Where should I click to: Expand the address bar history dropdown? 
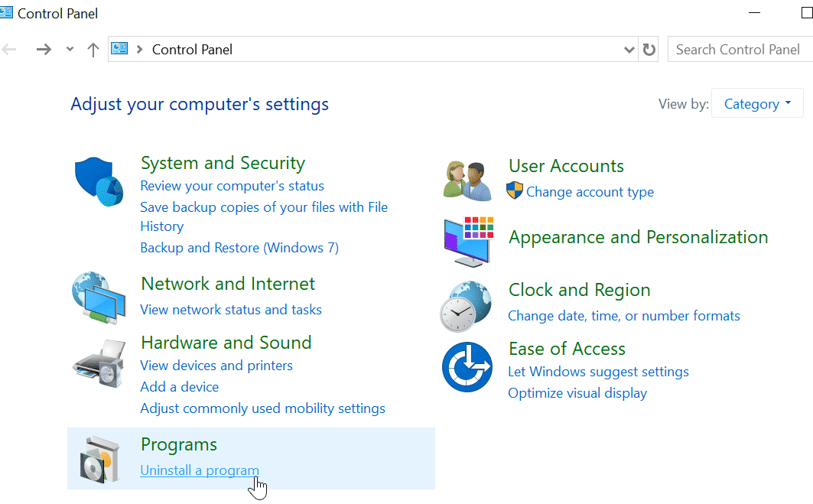[629, 50]
